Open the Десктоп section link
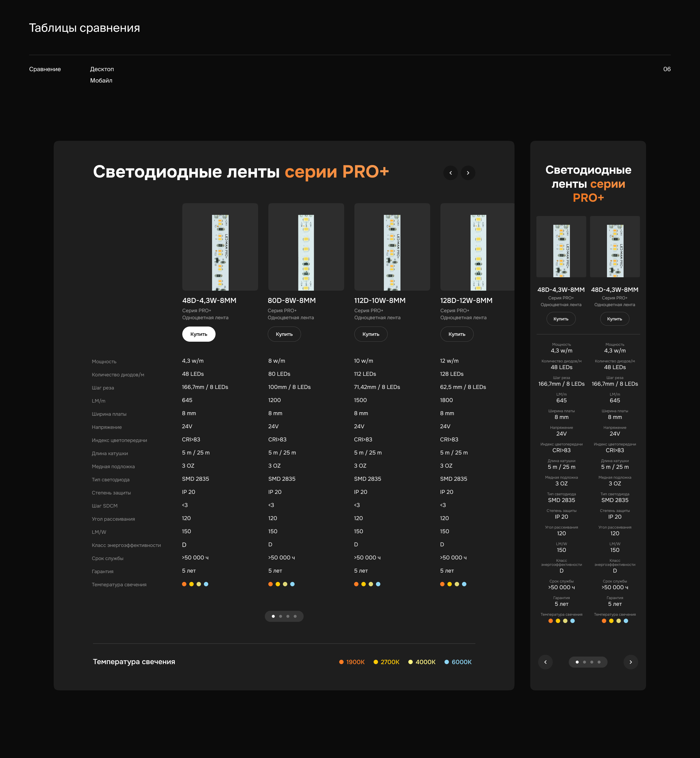Viewport: 700px width, 758px height. pyautogui.click(x=102, y=69)
